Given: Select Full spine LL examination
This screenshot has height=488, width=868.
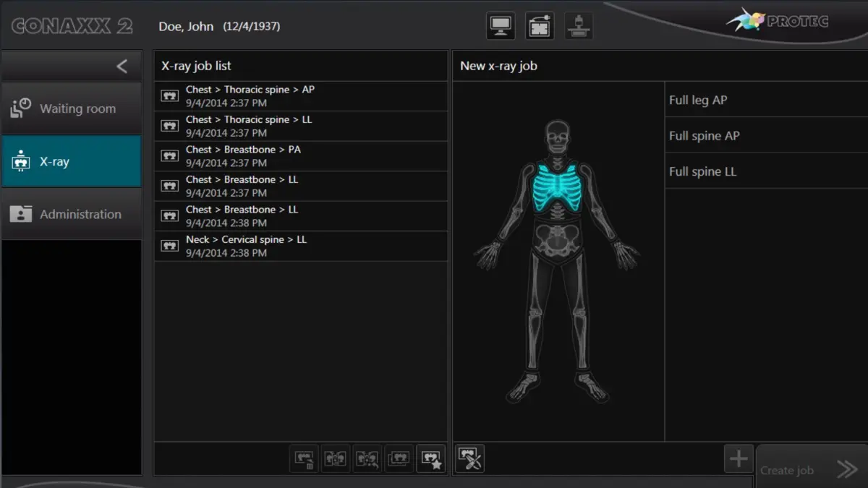Looking at the screenshot, I should pos(766,171).
